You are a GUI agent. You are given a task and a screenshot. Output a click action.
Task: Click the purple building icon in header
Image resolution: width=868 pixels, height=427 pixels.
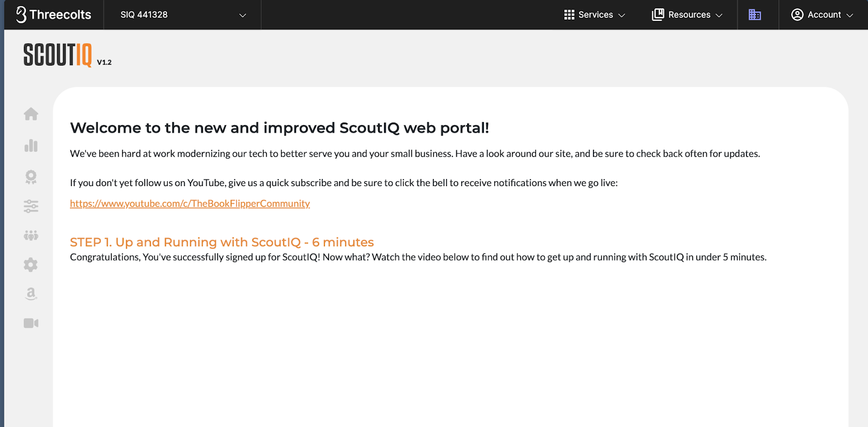click(x=755, y=15)
